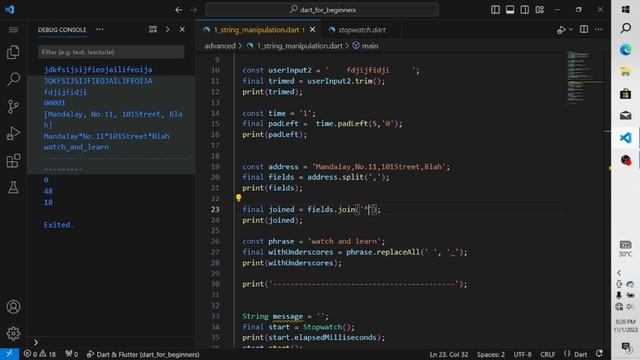Toggle the secondary side bar layout button
This screenshot has height=360, width=640.
point(524,9)
